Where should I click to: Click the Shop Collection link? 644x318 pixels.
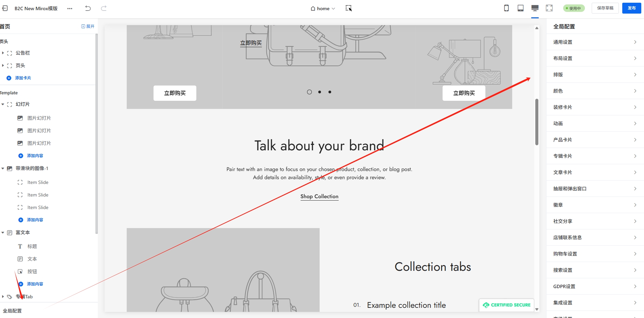pos(319,197)
